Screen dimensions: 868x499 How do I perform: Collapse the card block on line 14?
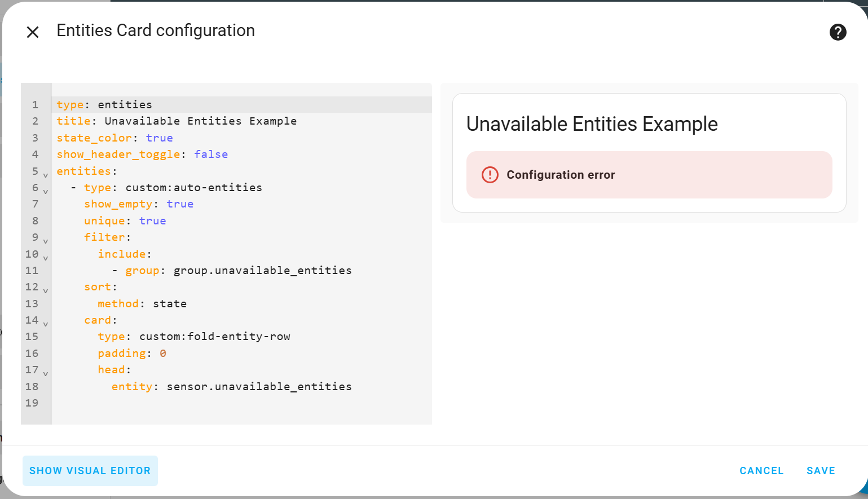coord(45,323)
